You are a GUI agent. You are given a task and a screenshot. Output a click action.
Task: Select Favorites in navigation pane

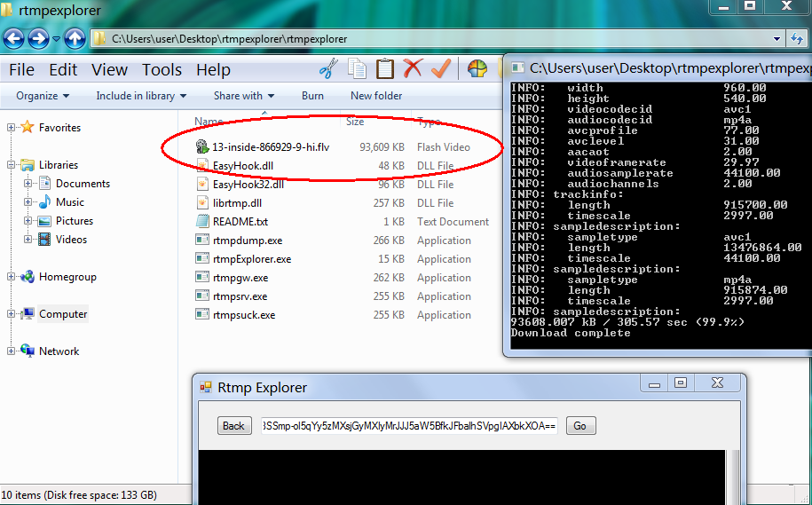click(x=59, y=128)
